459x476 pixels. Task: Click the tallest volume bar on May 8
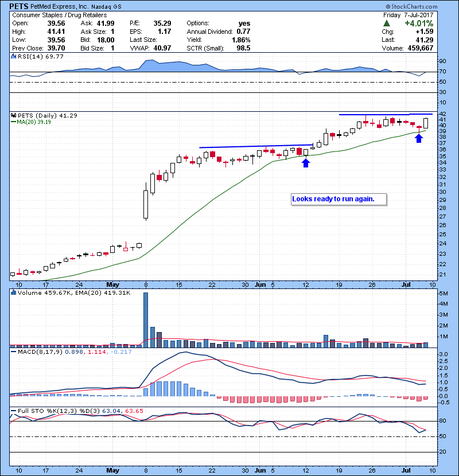(x=146, y=320)
